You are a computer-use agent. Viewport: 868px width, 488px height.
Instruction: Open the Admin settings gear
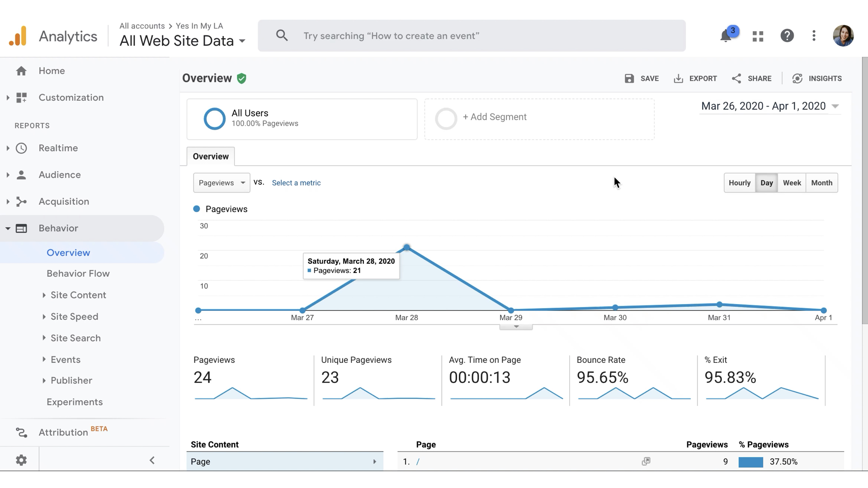[21, 460]
